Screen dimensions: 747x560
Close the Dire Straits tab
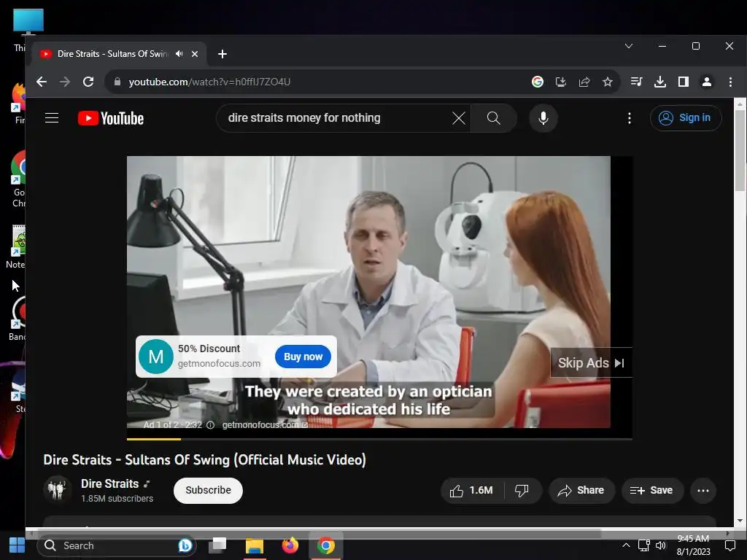coord(194,54)
